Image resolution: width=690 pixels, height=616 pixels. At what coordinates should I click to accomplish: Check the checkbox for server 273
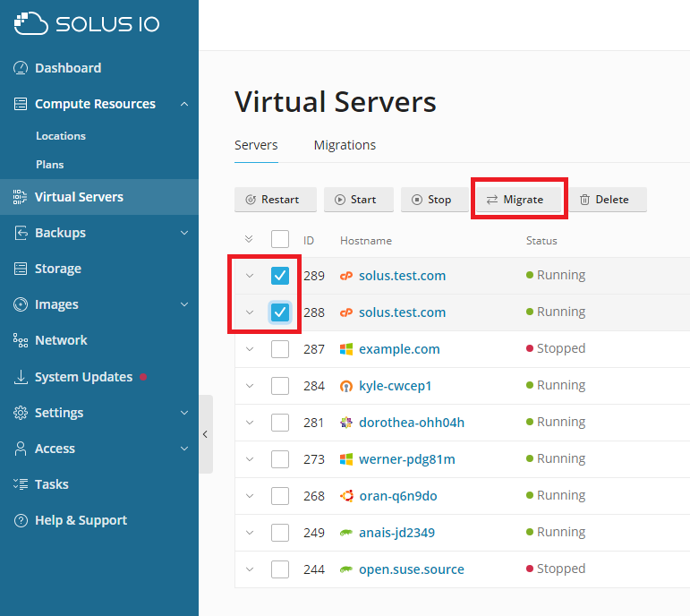click(280, 459)
